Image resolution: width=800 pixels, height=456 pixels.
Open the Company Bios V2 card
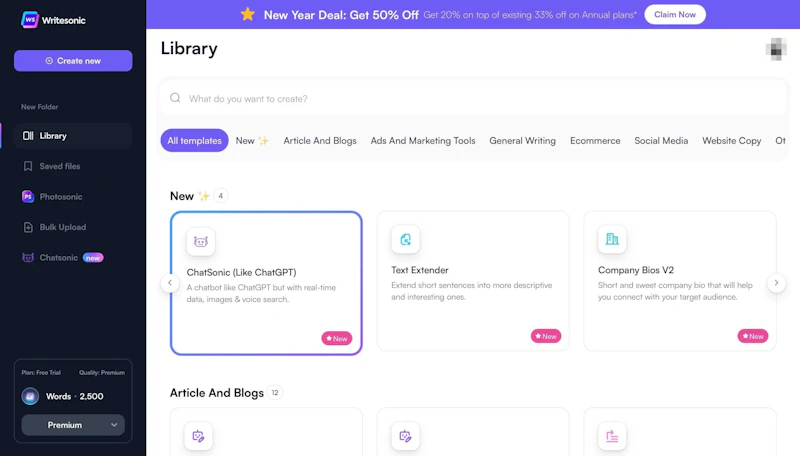680,281
